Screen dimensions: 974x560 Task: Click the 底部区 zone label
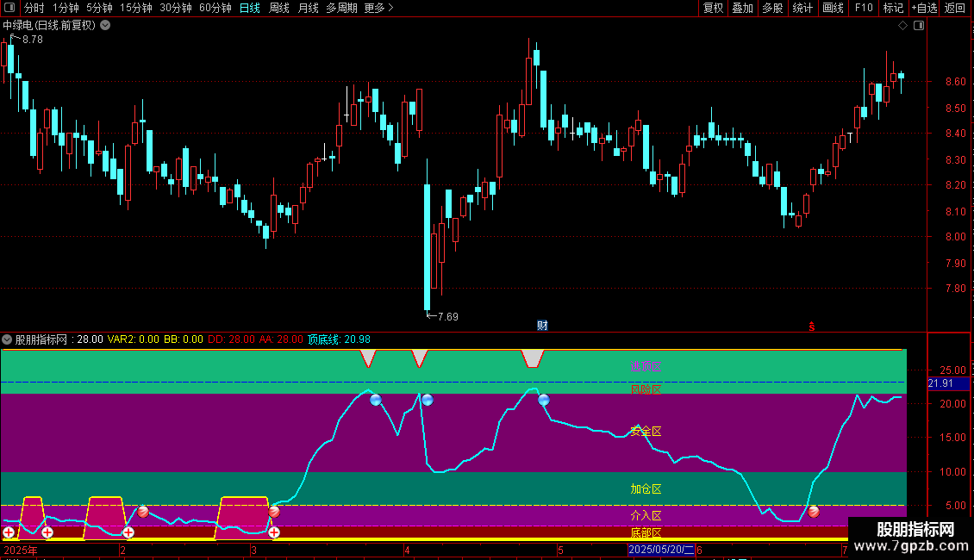click(x=646, y=532)
